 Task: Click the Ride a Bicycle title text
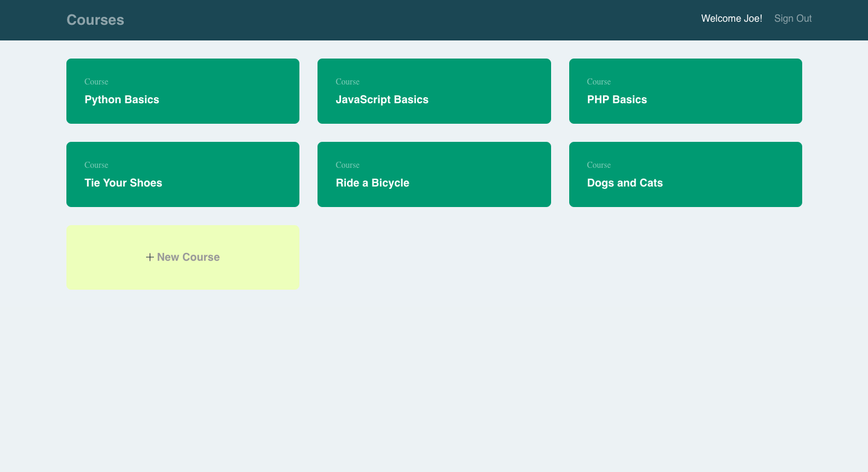coord(372,183)
